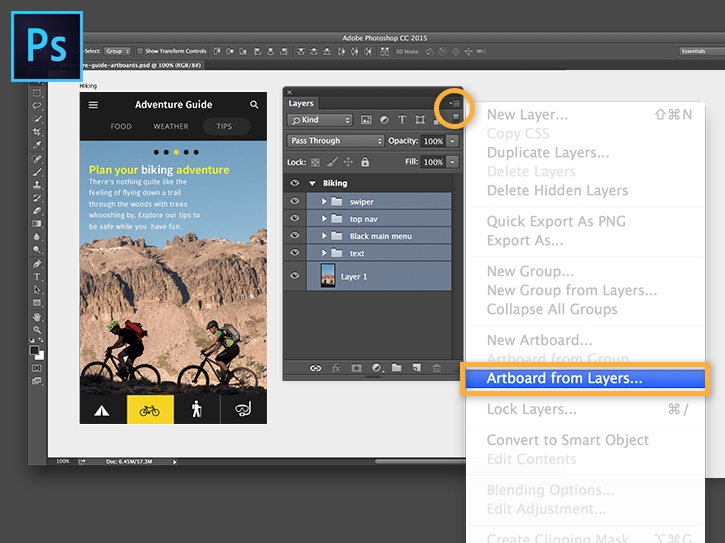This screenshot has width=725, height=543.
Task: Filter layers by type layers icon
Action: pos(400,120)
